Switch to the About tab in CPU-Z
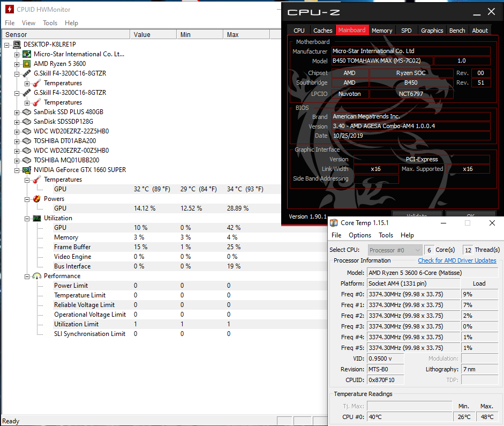504x426 pixels. pyautogui.click(x=480, y=30)
